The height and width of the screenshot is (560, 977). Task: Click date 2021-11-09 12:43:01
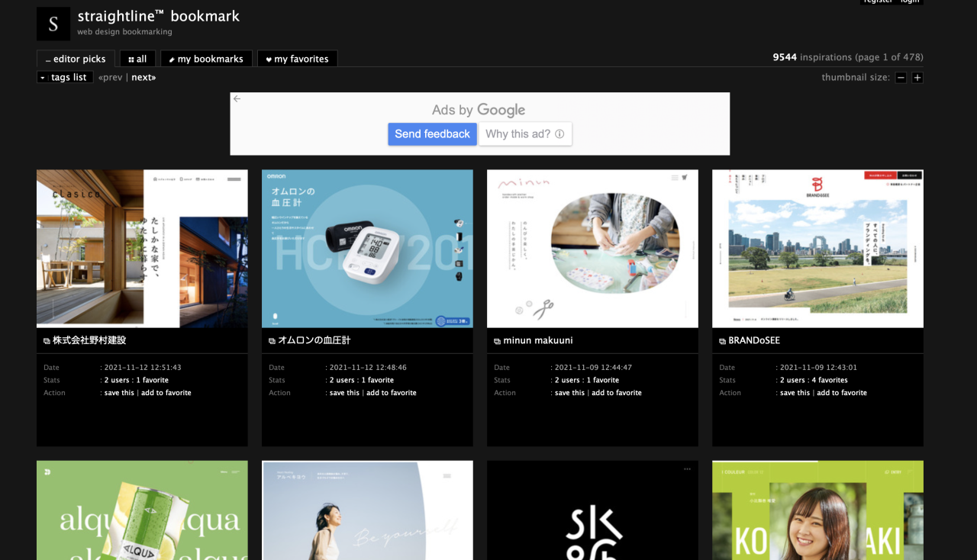point(818,367)
